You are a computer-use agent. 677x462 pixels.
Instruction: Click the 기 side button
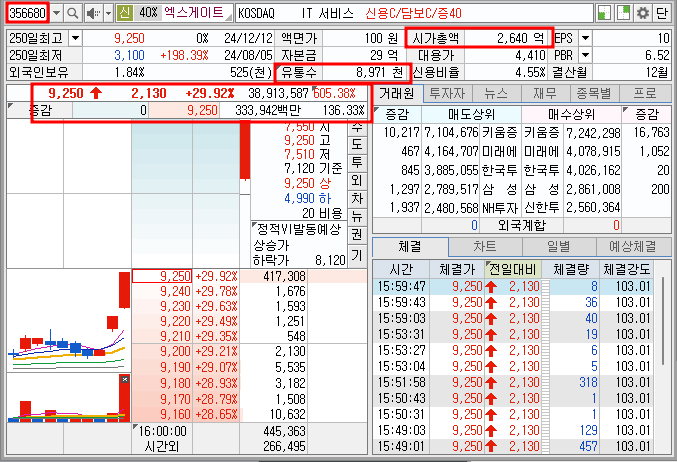[x=357, y=256]
